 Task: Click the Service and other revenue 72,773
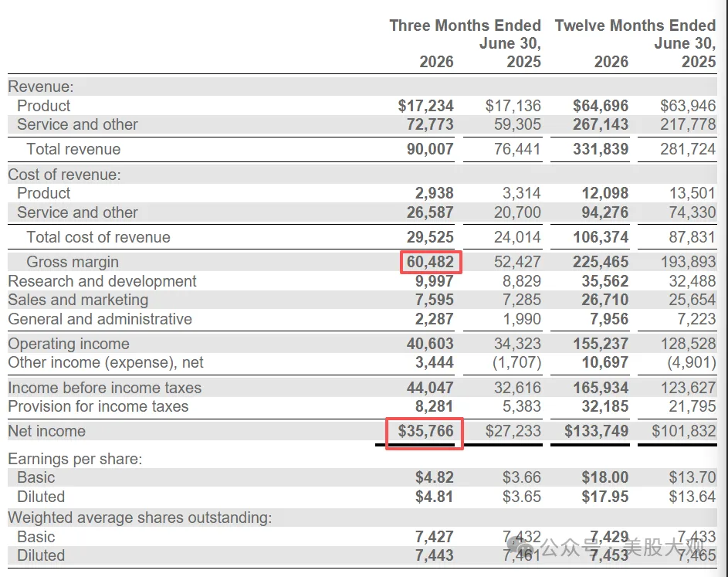tap(430, 124)
